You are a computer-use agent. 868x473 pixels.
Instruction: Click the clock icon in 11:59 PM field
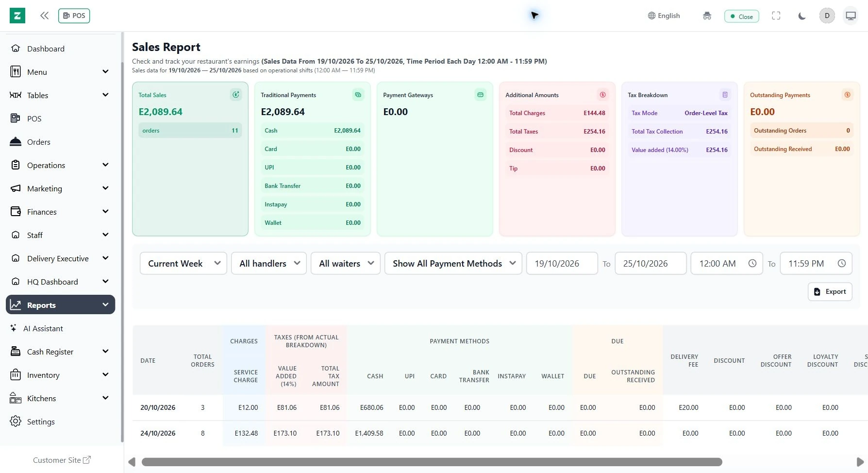coord(842,263)
